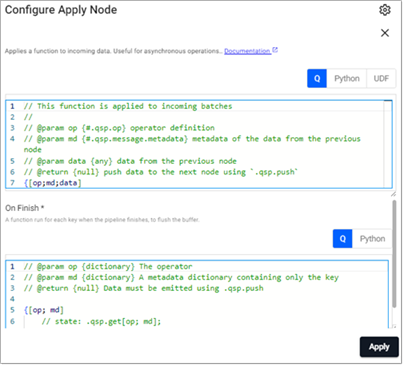
Task: Click the '@param md {#.qsp.message.metadata}' line
Action: (x=192, y=144)
